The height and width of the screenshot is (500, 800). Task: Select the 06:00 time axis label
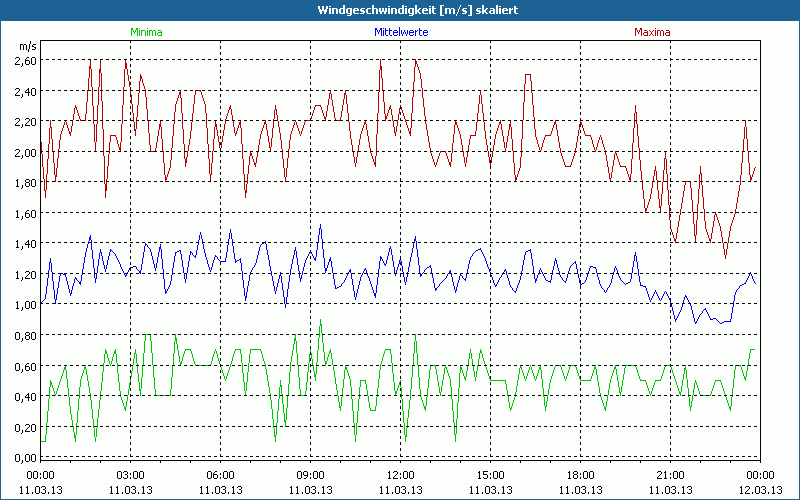[220, 475]
